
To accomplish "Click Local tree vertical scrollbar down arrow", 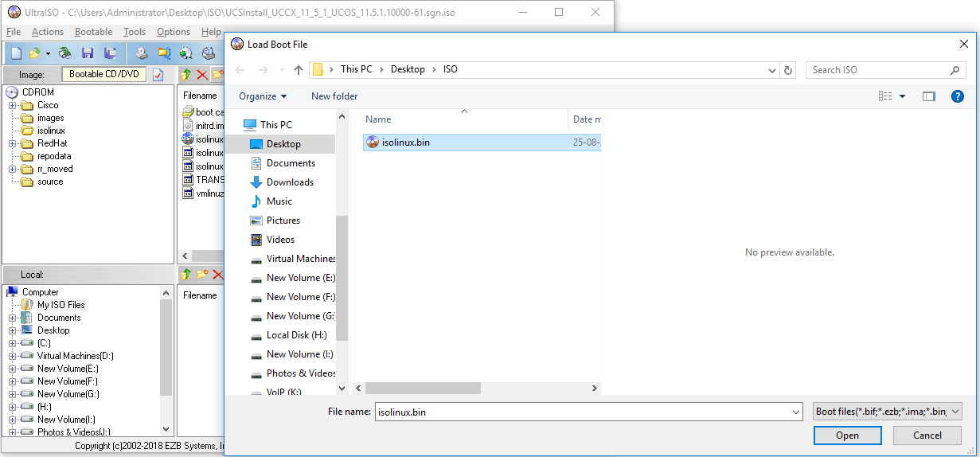I will click(166, 429).
